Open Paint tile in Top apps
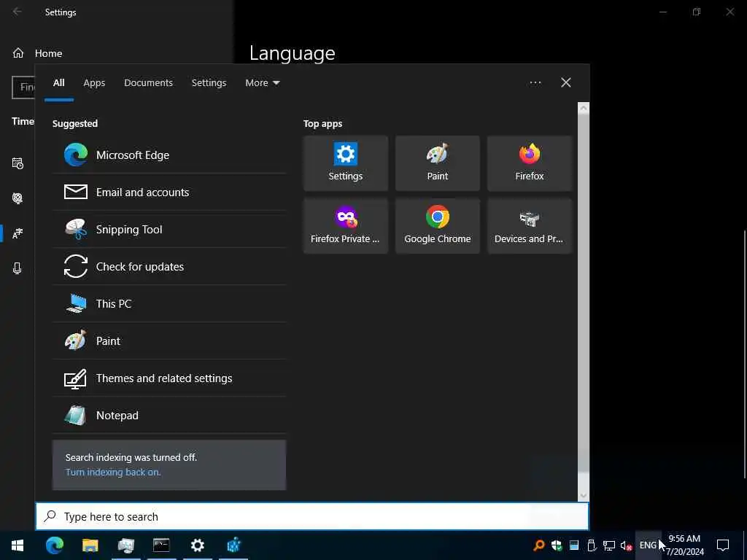 [438, 163]
